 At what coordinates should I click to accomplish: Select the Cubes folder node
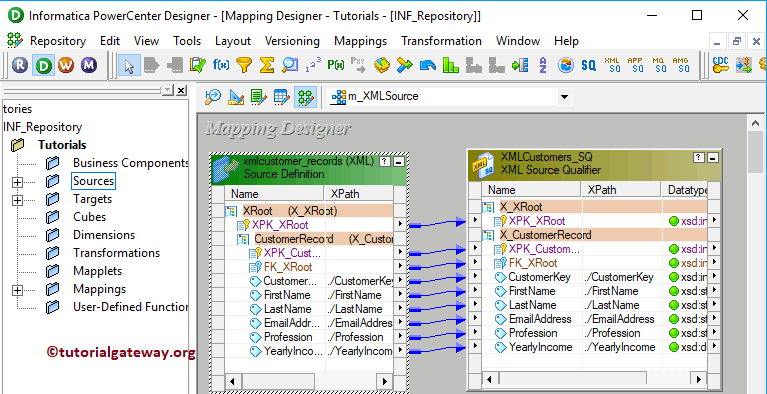[90, 217]
